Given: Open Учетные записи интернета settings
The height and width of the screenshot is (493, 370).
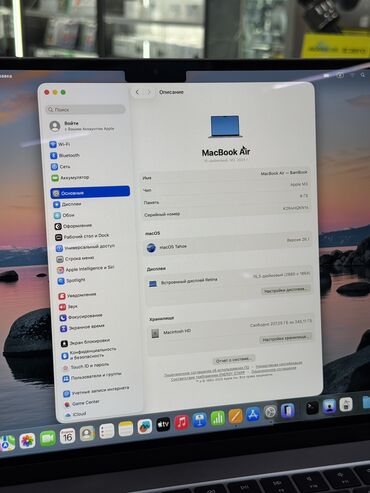Looking at the screenshot, I should pyautogui.click(x=97, y=391).
